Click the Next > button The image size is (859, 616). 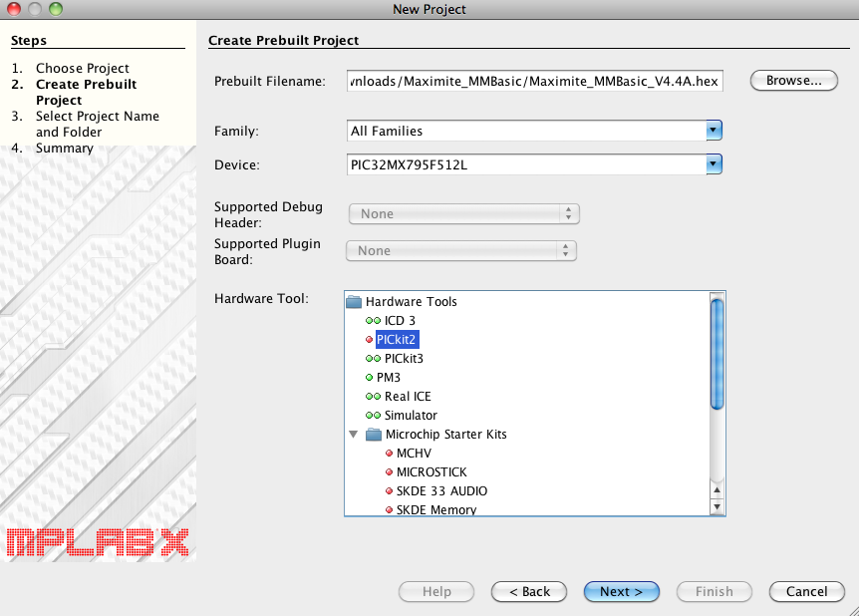click(x=621, y=591)
